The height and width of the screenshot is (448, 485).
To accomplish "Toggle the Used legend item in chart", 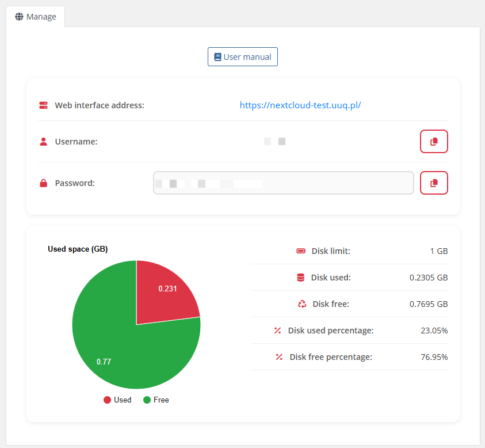I will coord(117,400).
